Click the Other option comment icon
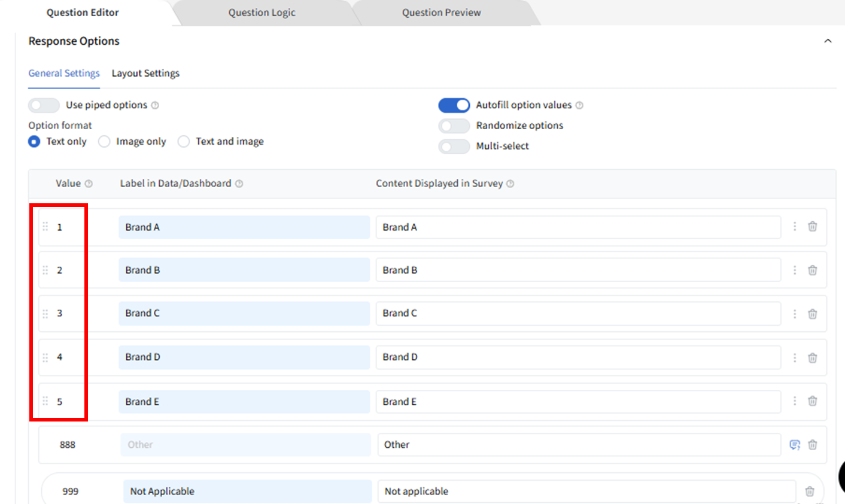Viewport: 845px width, 504px height. pyautogui.click(x=794, y=445)
